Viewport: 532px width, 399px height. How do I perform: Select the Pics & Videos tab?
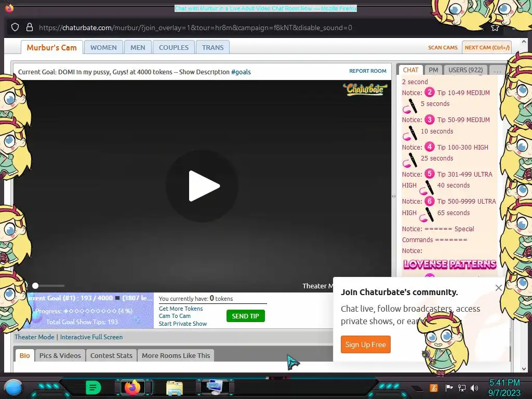(60, 355)
